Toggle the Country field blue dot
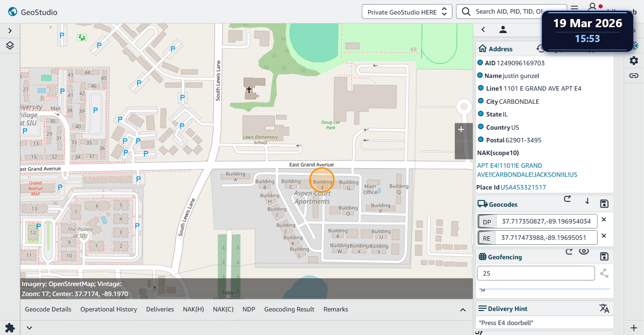 click(x=480, y=127)
